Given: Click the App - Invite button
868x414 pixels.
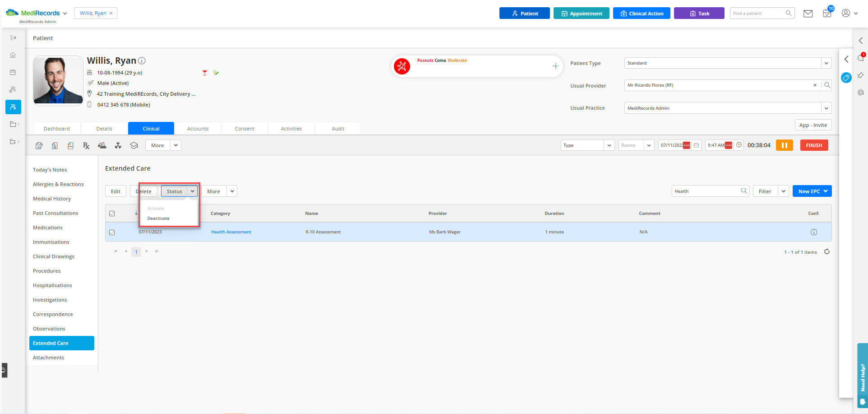Looking at the screenshot, I should (813, 125).
